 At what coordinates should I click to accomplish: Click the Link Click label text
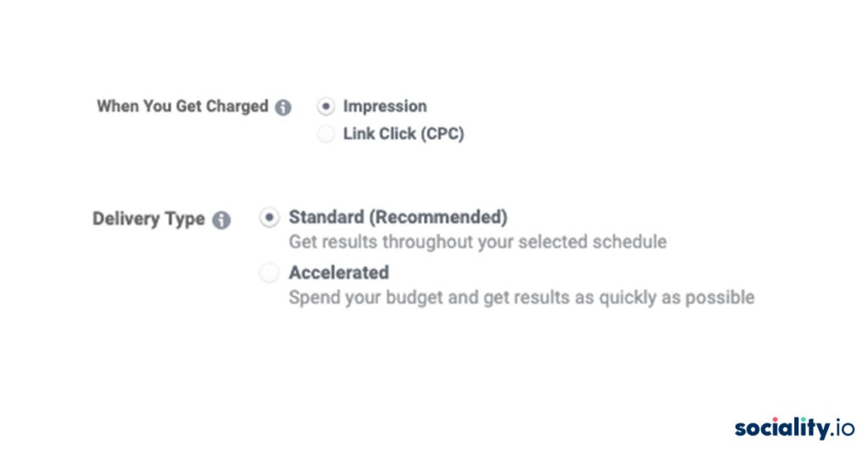coord(380,134)
